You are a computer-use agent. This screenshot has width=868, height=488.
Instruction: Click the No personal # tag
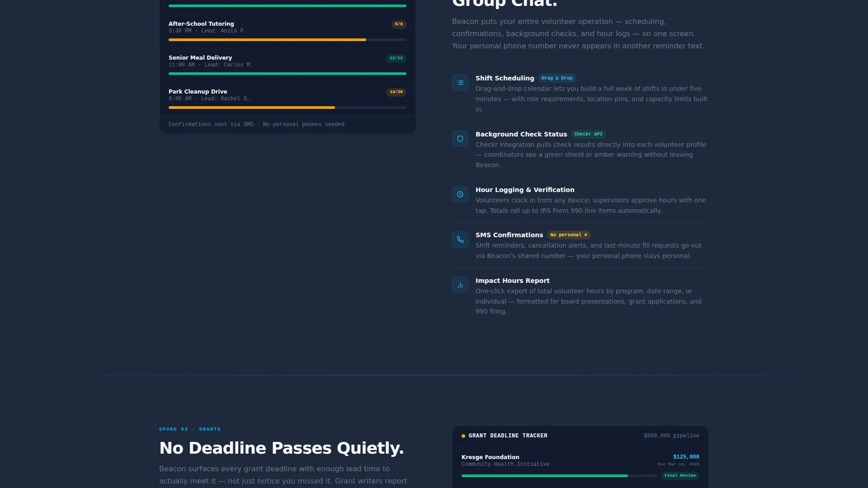pos(569,235)
